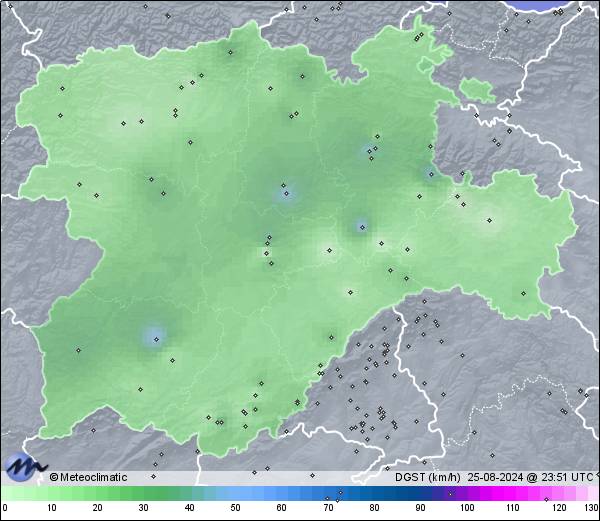This screenshot has width=600, height=521.
Task: Click the legend value 110
Action: tap(513, 508)
